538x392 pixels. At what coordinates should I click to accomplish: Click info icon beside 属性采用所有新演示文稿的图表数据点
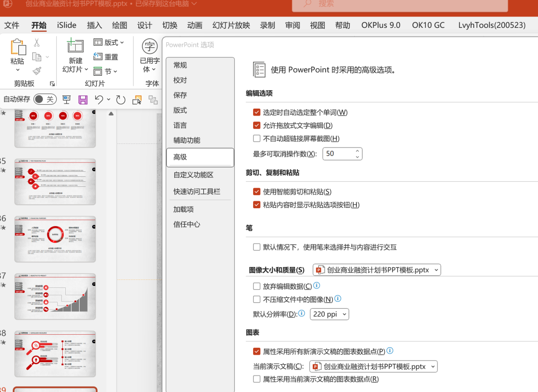pos(390,351)
